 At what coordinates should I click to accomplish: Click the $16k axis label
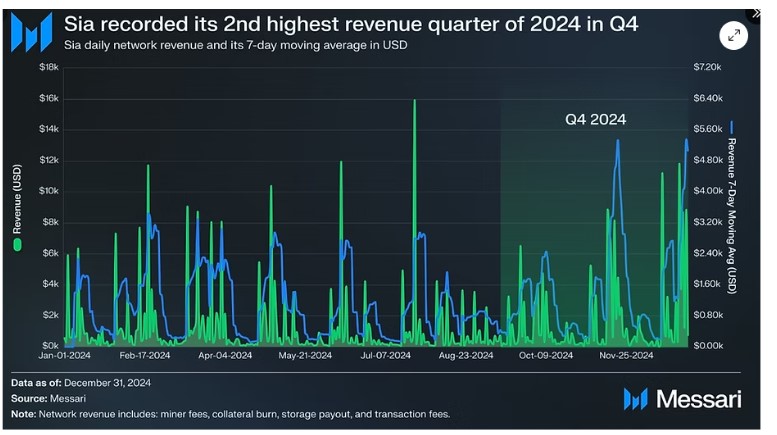click(49, 98)
